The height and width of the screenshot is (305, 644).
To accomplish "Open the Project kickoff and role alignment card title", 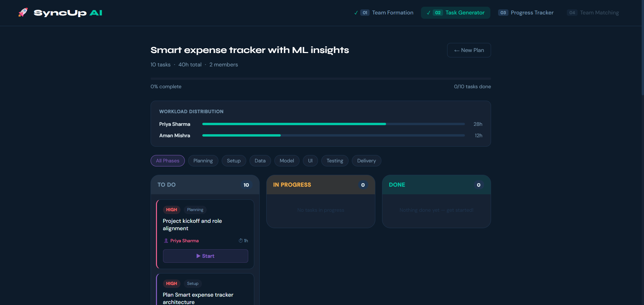I will pos(192,224).
